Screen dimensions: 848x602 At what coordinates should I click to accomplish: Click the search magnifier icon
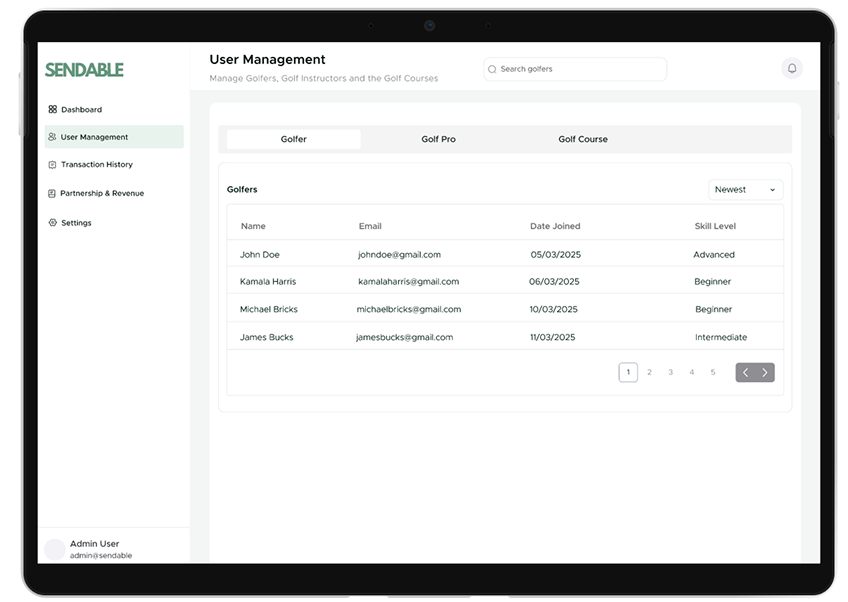(x=492, y=69)
